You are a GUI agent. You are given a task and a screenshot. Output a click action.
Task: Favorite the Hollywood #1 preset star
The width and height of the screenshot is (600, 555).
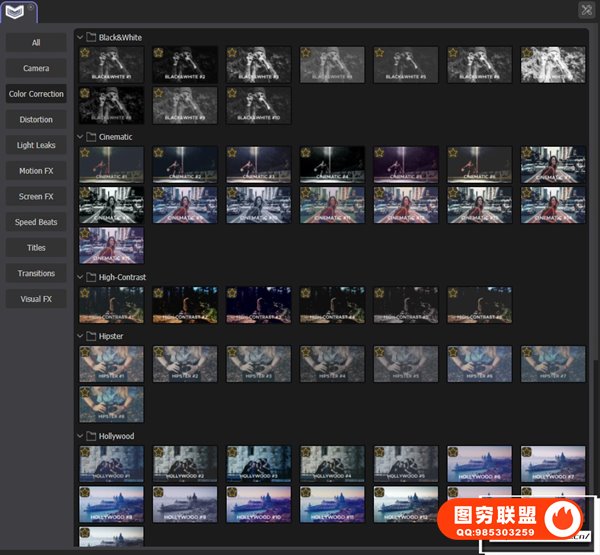[x=85, y=452]
